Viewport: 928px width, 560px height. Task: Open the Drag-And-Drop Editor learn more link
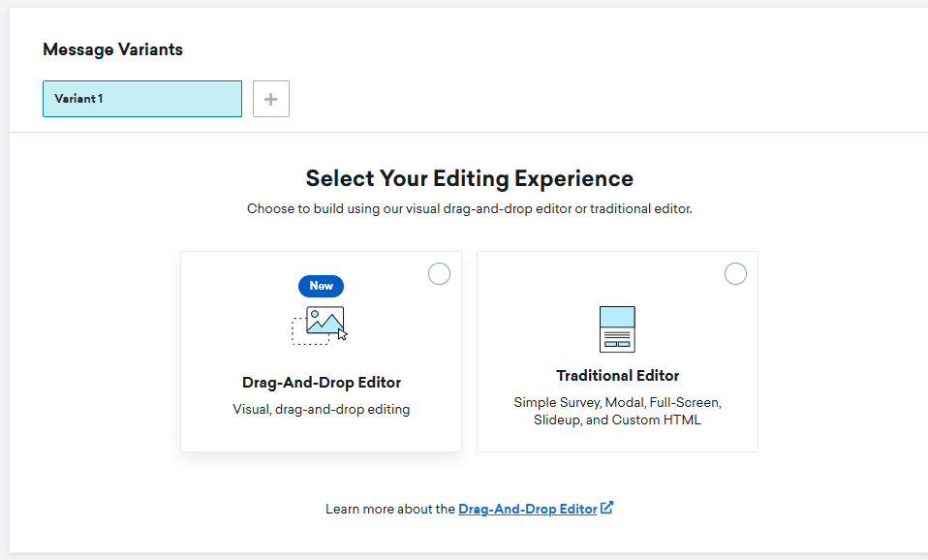[x=527, y=509]
